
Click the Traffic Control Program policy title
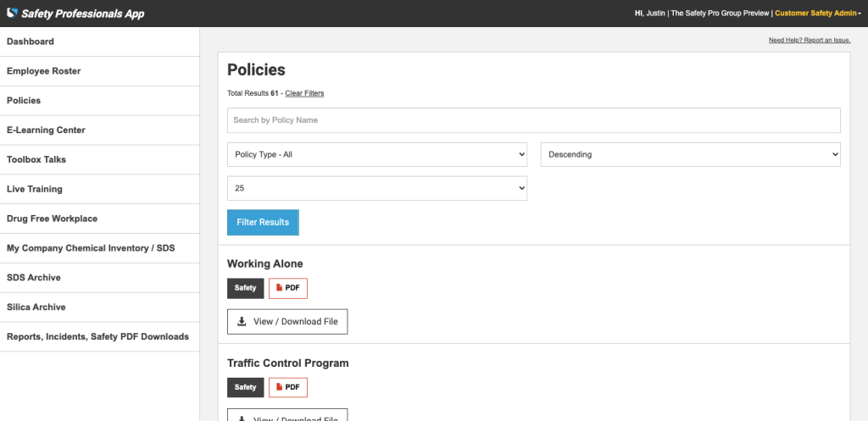pyautogui.click(x=288, y=363)
